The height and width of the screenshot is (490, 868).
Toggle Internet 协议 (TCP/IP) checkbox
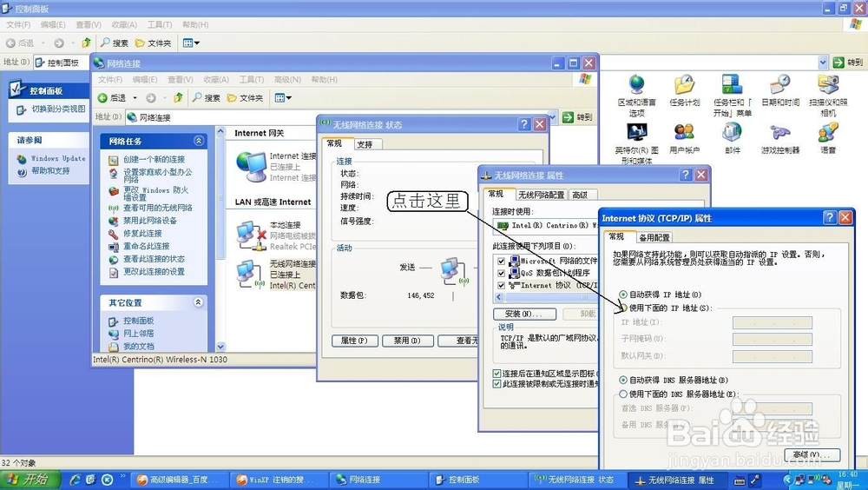pos(501,286)
